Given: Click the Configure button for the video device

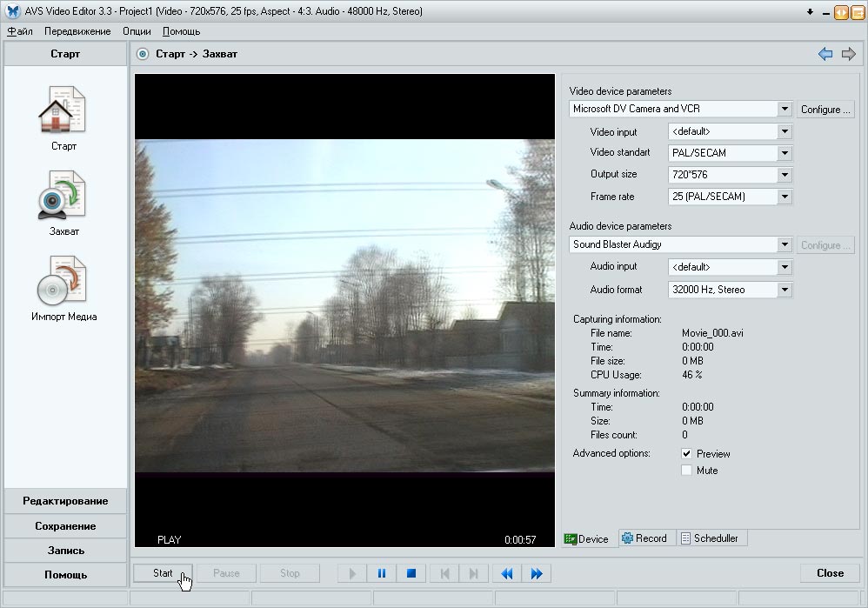Looking at the screenshot, I should pyautogui.click(x=825, y=110).
